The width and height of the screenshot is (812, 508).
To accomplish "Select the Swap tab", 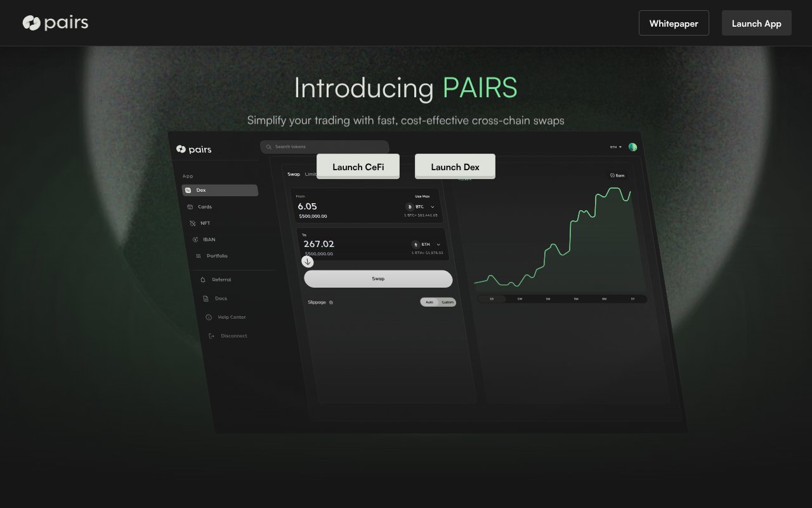I will click(x=294, y=175).
